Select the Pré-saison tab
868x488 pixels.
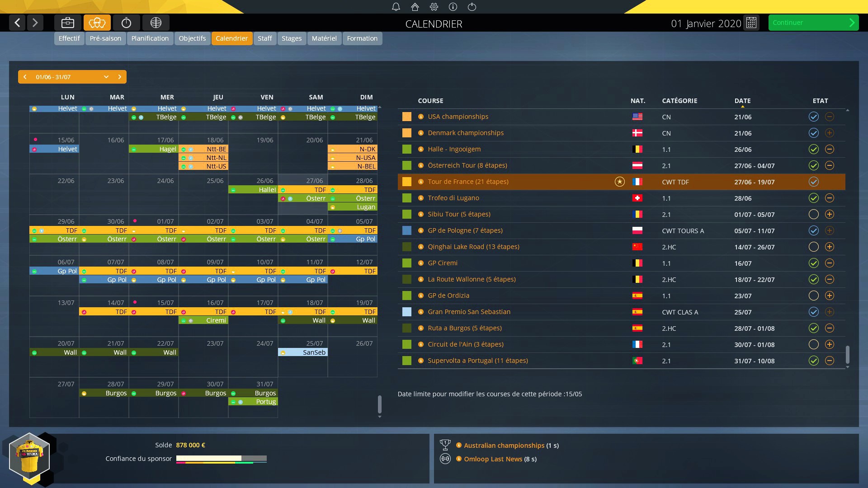tap(105, 38)
